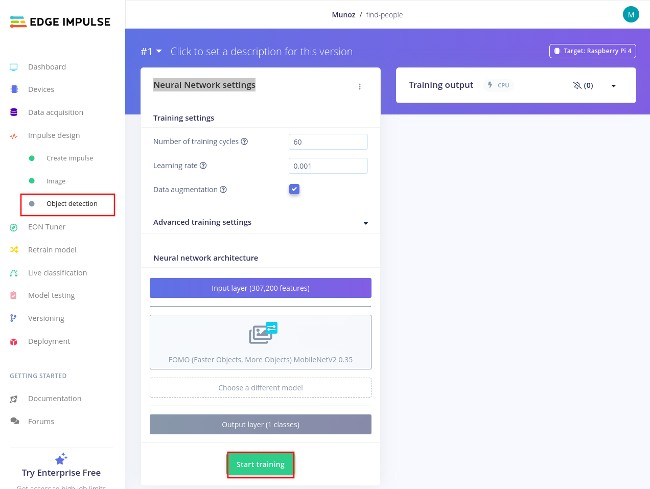The width and height of the screenshot is (650, 489).
Task: Click the Devices icon in sidebar
Action: pos(14,90)
